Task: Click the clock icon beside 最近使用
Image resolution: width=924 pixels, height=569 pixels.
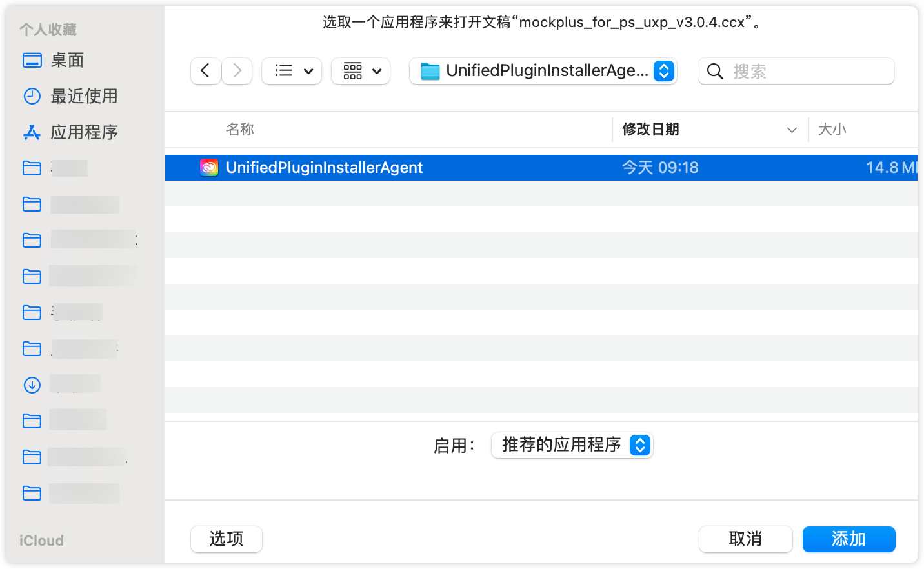Action: click(32, 97)
